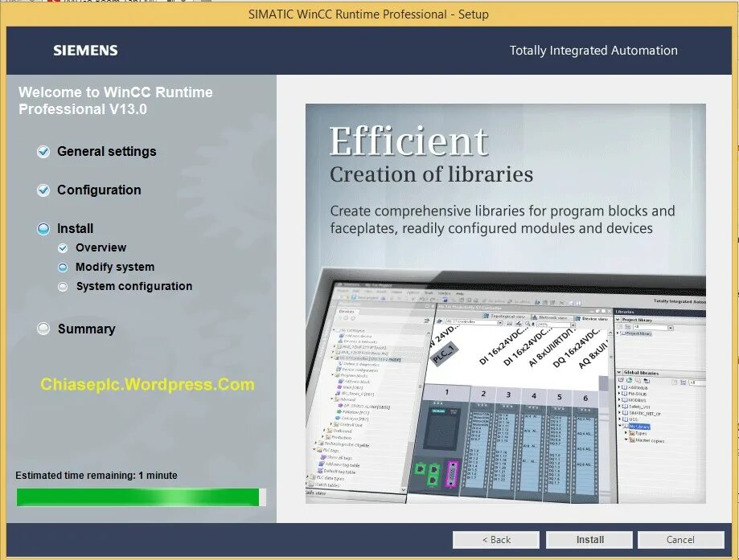This screenshot has width=739, height=560.
Task: Click the setup window title bar text
Action: pyautogui.click(x=368, y=14)
